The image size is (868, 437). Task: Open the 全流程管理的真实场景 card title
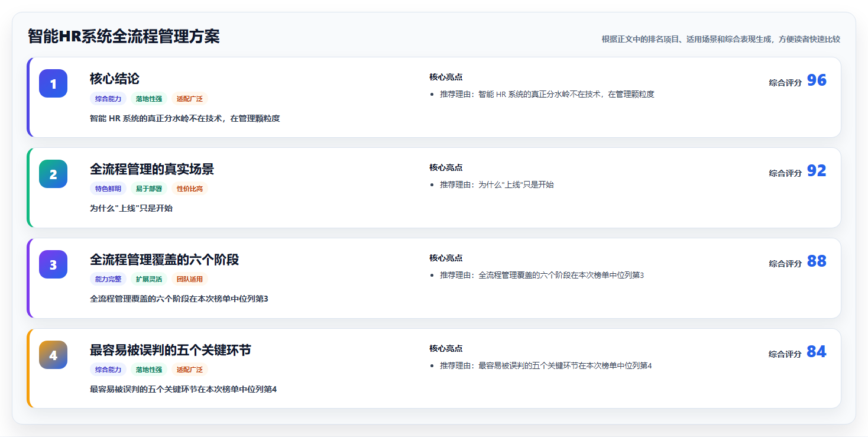tap(152, 169)
